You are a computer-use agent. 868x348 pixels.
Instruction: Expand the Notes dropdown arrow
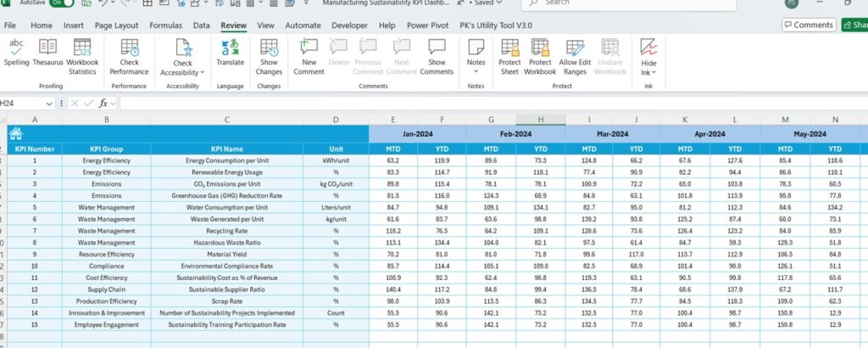[x=476, y=71]
